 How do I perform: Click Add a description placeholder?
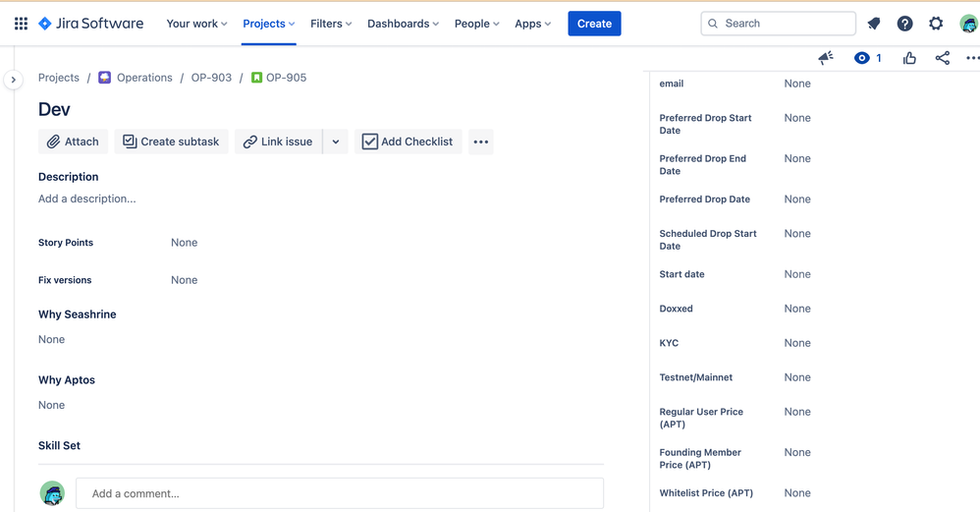86,199
